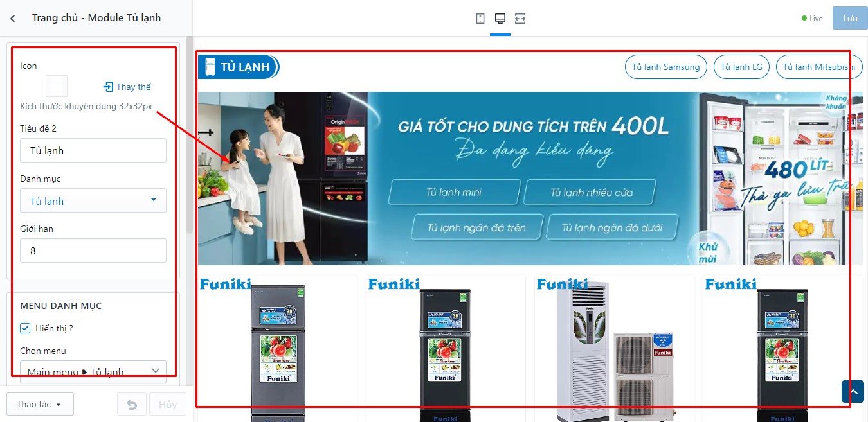Click the Tủ lạnh ngăn đá dưới button

(611, 227)
